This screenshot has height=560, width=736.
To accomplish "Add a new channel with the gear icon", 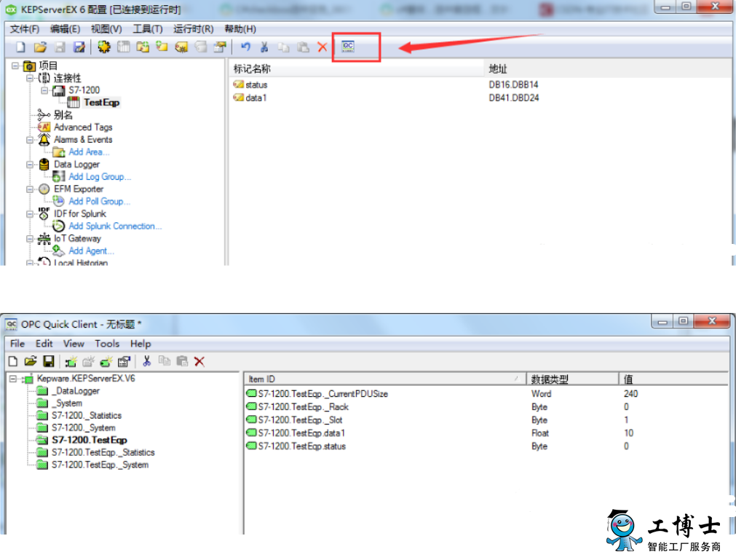I will coord(103,47).
